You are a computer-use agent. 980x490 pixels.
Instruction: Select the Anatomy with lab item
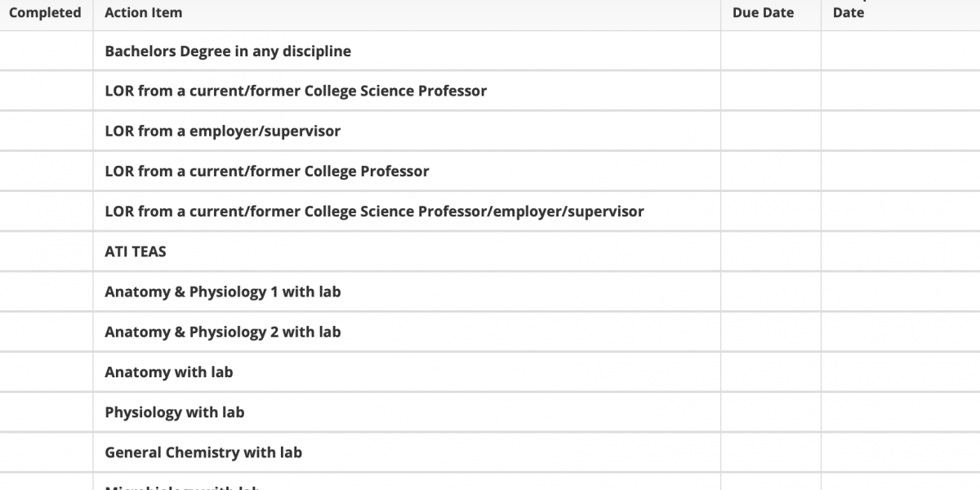[169, 372]
